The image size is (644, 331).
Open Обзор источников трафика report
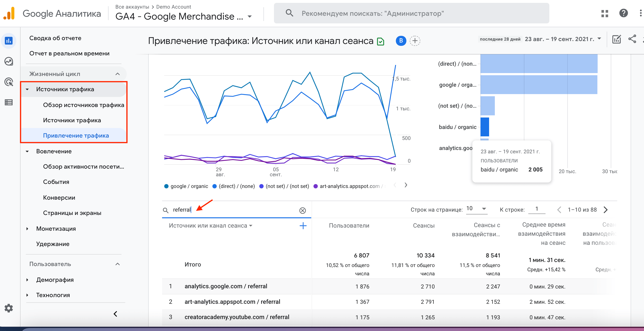coord(83,105)
